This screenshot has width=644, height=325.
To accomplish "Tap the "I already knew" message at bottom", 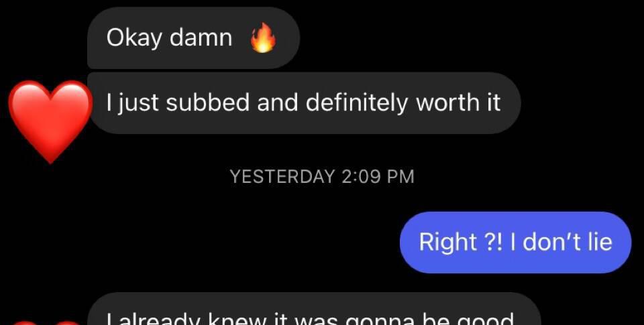I will point(314,309).
